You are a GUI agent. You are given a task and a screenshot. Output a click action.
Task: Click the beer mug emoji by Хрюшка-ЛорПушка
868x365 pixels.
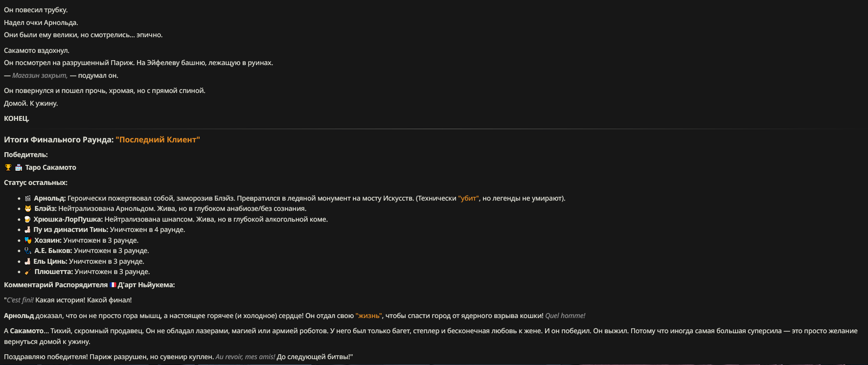pos(27,219)
